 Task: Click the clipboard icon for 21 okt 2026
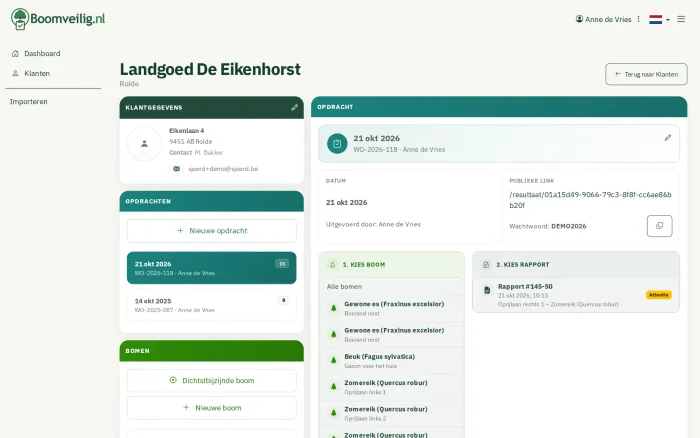pos(337,143)
